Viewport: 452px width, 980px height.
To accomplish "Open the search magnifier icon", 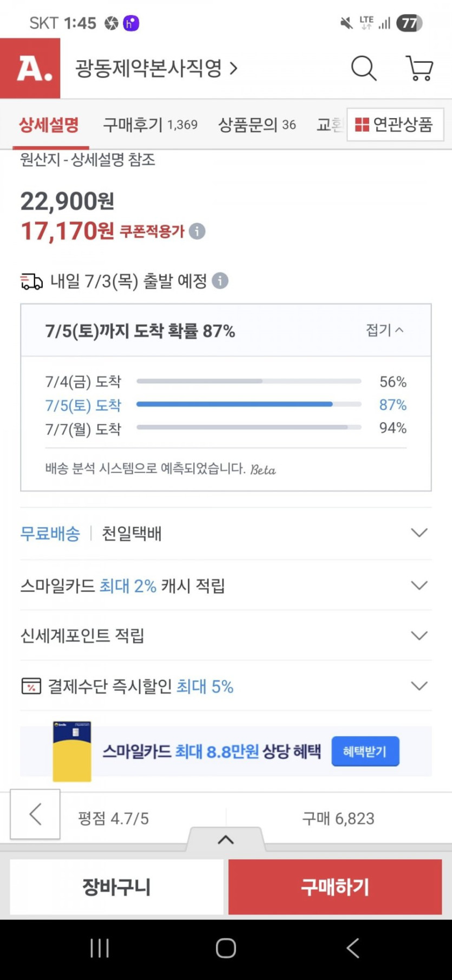I will tap(364, 69).
